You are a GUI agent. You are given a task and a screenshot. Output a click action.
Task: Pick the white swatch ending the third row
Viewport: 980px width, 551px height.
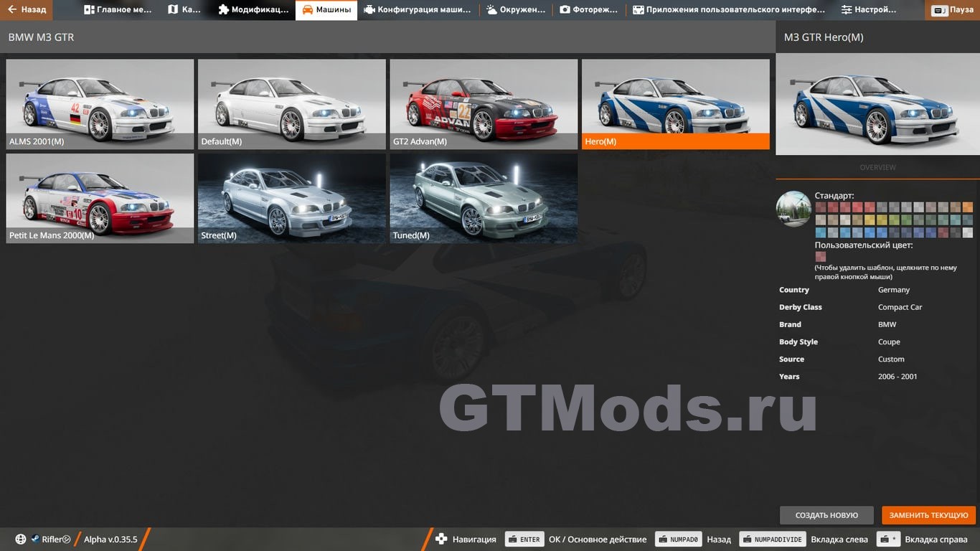tap(968, 232)
